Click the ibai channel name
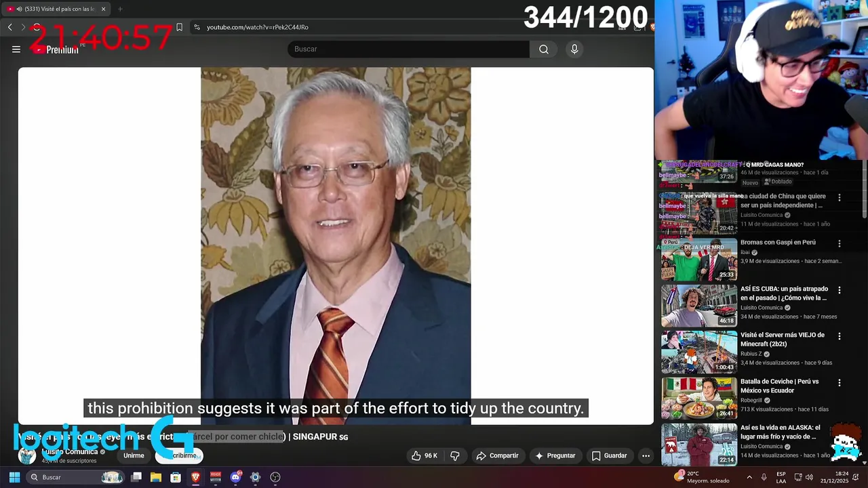The image size is (868, 488). (x=745, y=252)
